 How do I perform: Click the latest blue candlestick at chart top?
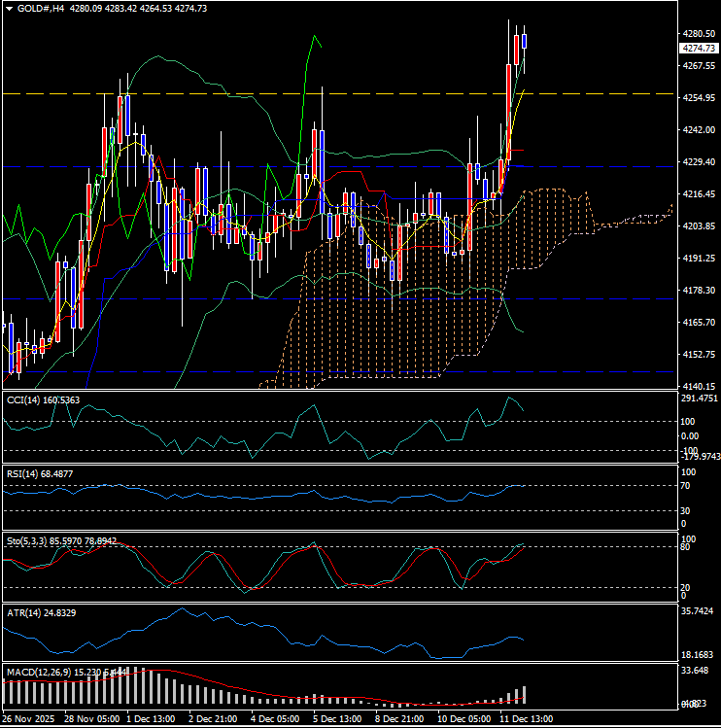pyautogui.click(x=525, y=41)
